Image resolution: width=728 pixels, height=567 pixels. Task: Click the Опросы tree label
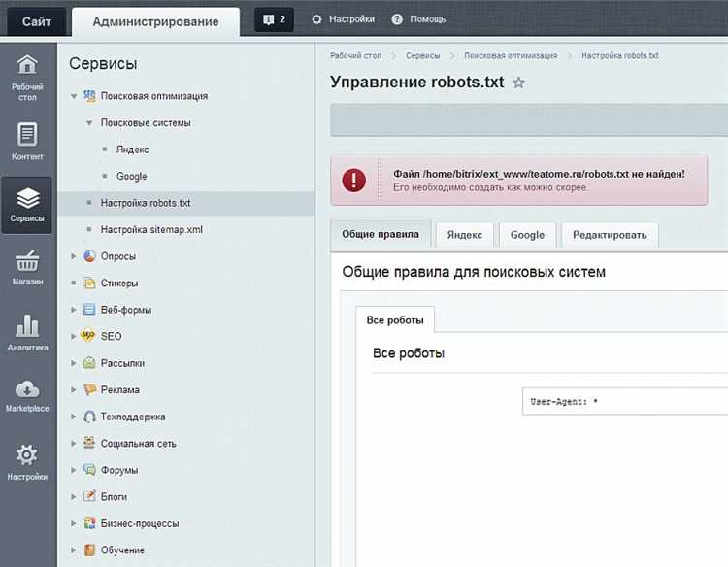[118, 256]
